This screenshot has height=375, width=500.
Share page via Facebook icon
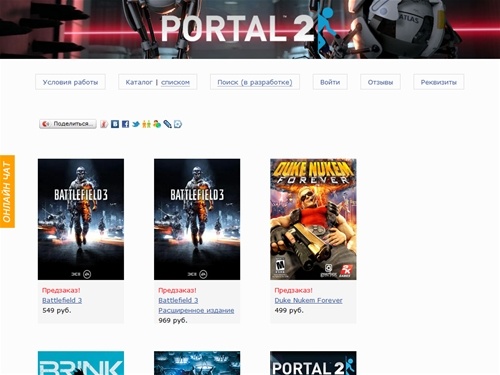(125, 124)
